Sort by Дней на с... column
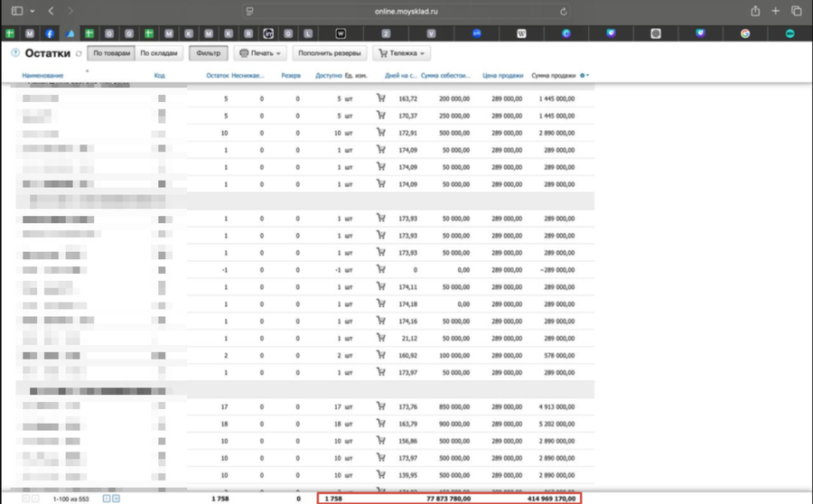The width and height of the screenshot is (813, 504). point(401,76)
